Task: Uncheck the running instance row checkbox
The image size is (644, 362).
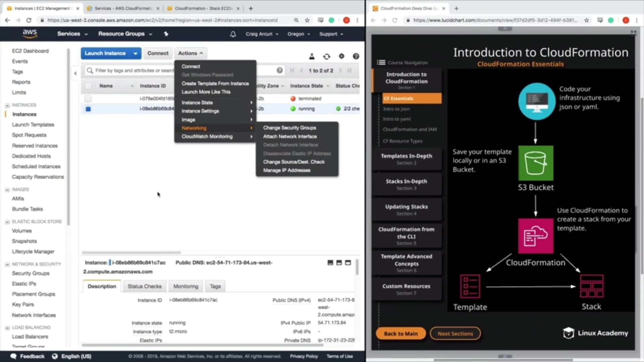Action: point(88,109)
